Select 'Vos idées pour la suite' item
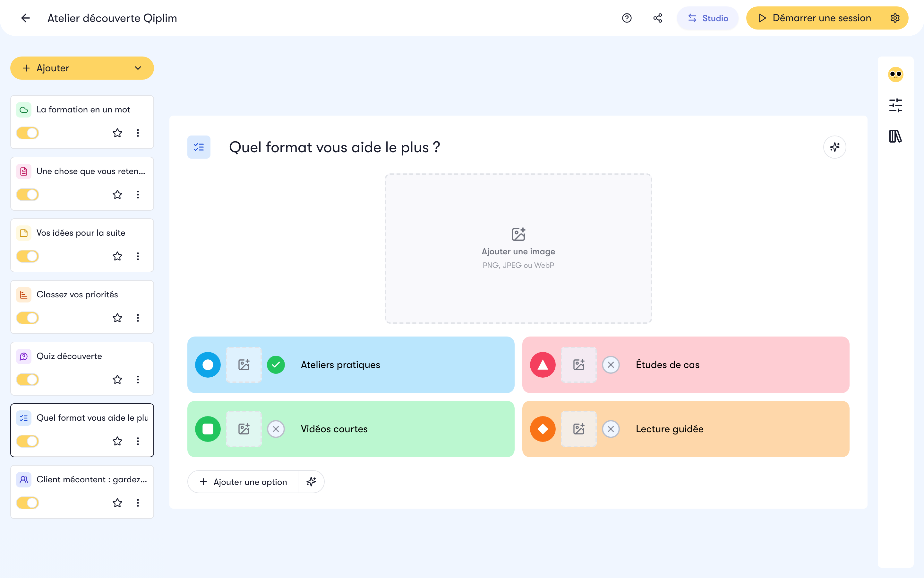This screenshot has height=578, width=924. coord(82,245)
